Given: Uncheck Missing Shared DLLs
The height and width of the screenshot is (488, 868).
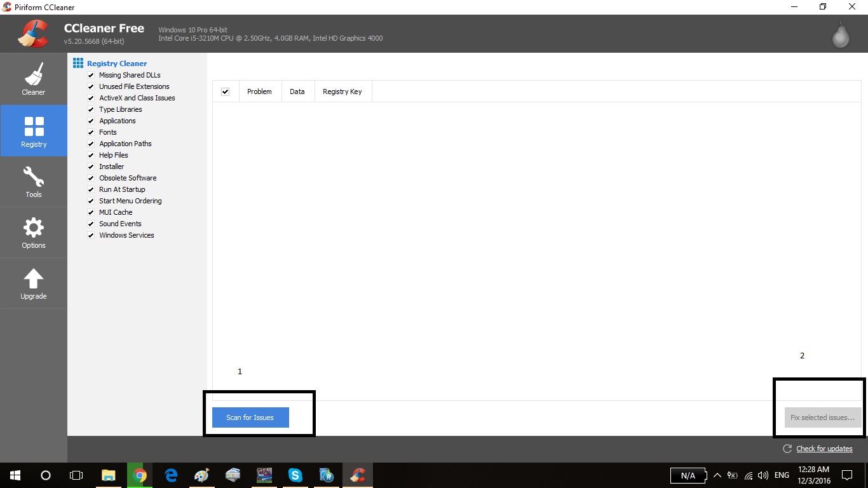Looking at the screenshot, I should click(x=91, y=75).
